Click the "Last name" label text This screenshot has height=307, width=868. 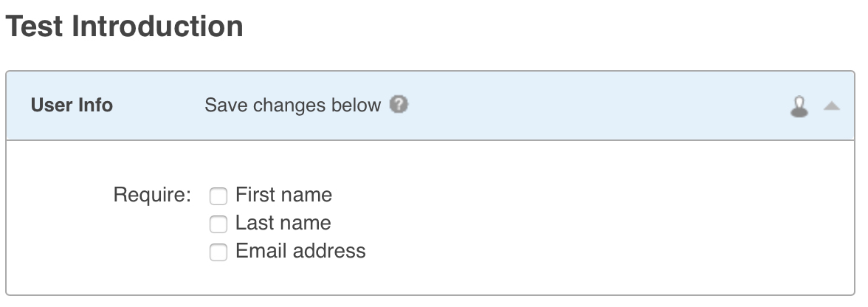tap(283, 223)
